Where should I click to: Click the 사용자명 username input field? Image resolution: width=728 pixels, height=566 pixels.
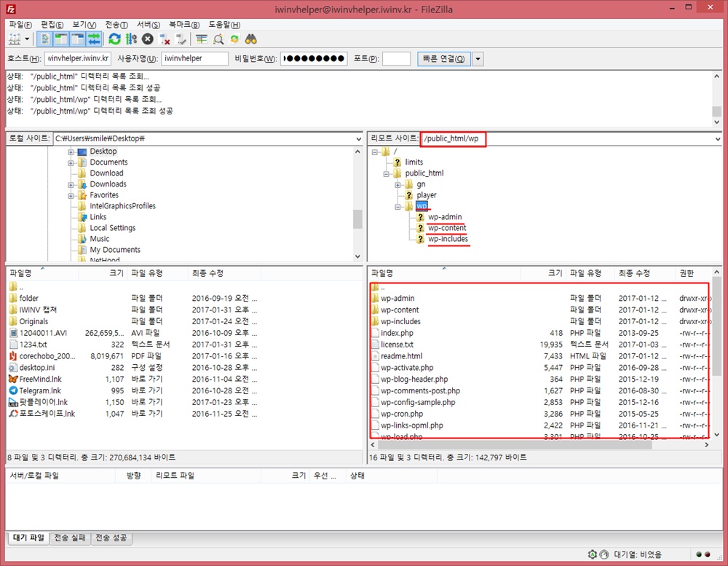194,58
